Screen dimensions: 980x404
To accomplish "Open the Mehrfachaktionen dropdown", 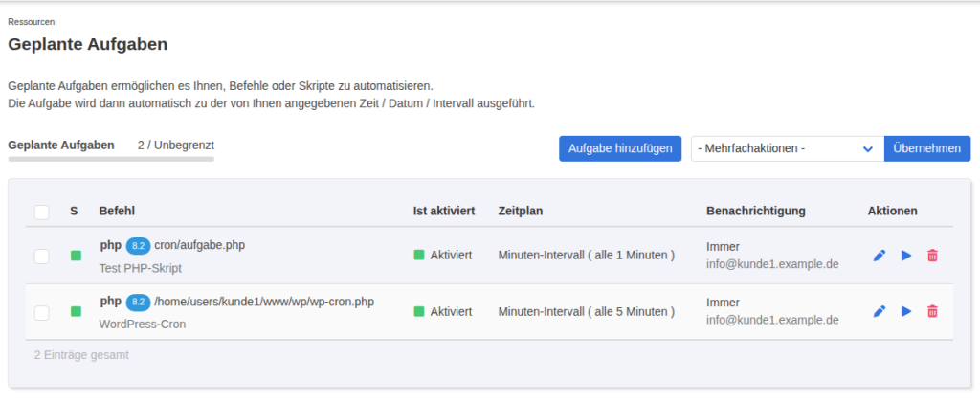I will point(788,148).
